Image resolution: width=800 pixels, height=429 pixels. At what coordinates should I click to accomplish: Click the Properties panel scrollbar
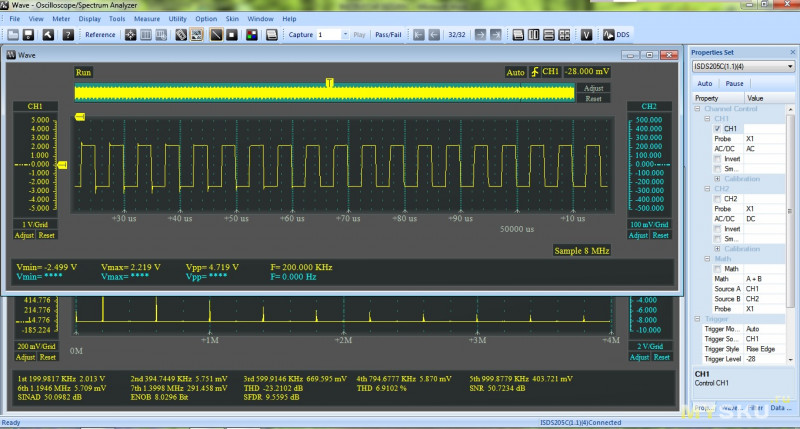tap(790, 212)
